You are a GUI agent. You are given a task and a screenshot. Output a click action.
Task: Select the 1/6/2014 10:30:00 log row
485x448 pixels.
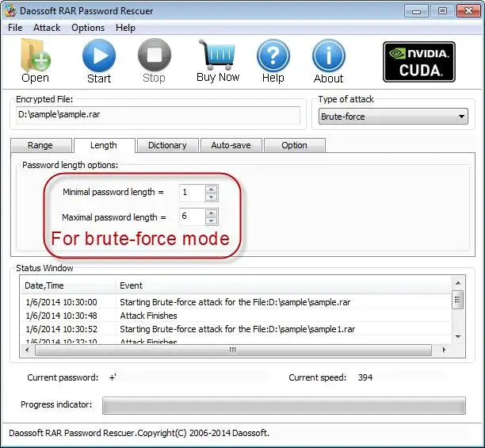pyautogui.click(x=235, y=302)
